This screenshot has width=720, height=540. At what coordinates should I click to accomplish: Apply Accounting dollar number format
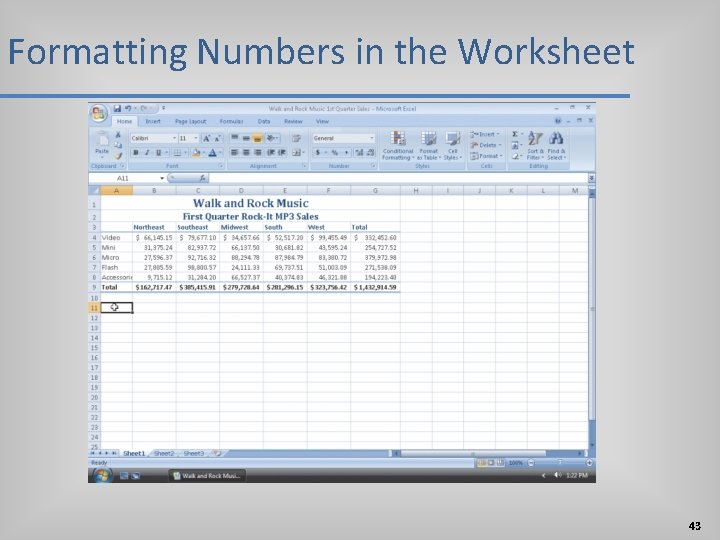point(317,152)
